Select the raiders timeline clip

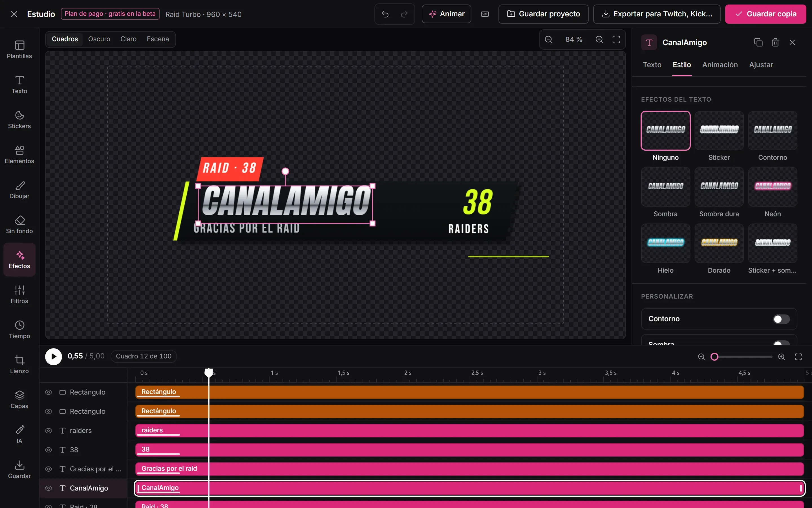point(469,431)
